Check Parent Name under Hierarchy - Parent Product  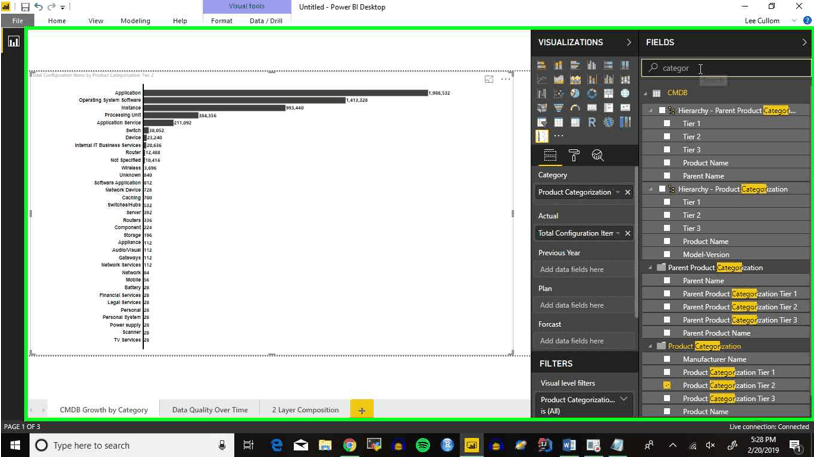click(667, 176)
